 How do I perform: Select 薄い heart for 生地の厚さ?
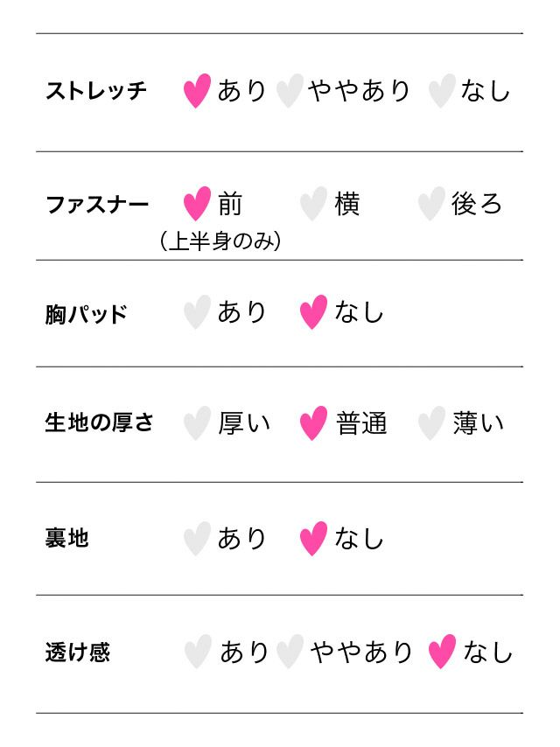(430, 423)
